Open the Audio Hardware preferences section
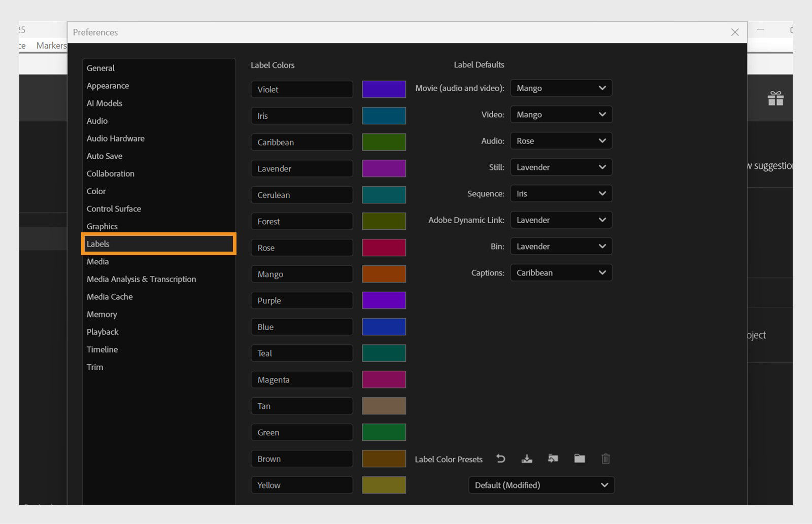Viewport: 812px width, 524px height. pyautogui.click(x=115, y=138)
